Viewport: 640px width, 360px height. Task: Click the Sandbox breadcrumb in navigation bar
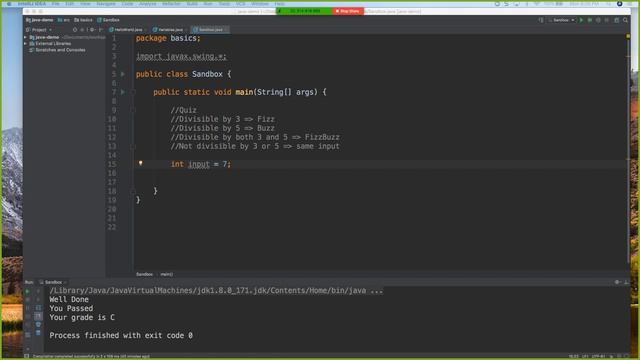(x=108, y=20)
